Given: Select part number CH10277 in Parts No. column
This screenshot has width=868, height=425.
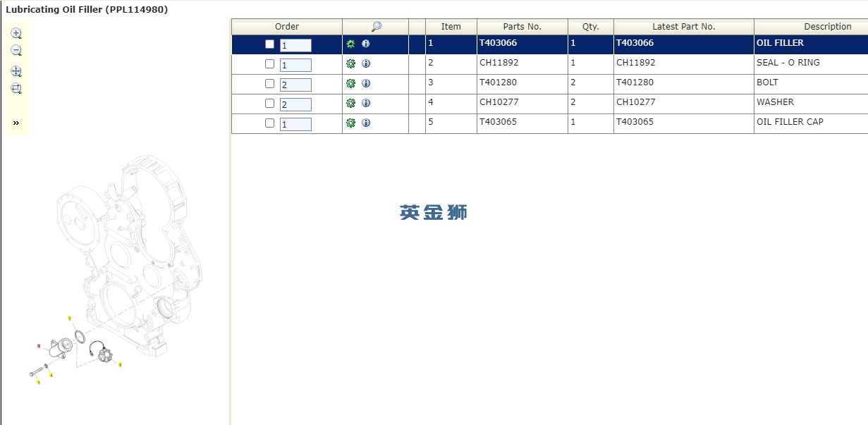Looking at the screenshot, I should 499,102.
